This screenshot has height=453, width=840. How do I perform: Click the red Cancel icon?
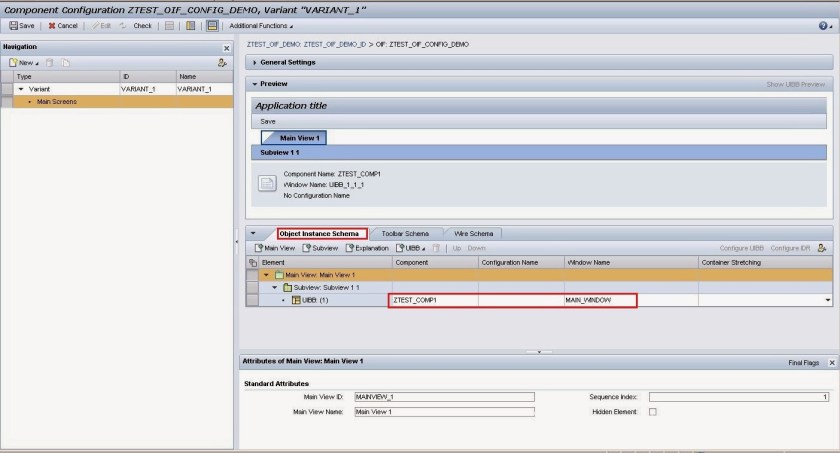coord(52,25)
